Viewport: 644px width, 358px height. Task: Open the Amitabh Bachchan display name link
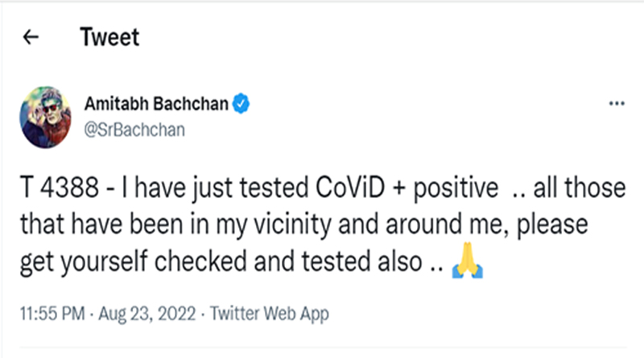coord(157,102)
